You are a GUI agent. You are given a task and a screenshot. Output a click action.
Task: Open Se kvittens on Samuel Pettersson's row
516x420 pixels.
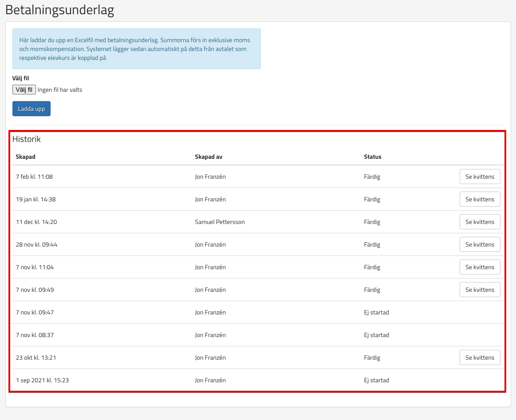click(480, 222)
